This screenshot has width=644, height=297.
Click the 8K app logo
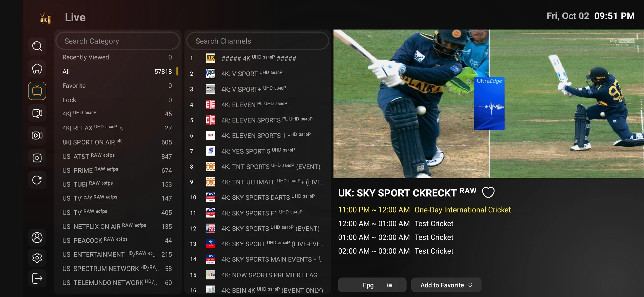coord(45,18)
